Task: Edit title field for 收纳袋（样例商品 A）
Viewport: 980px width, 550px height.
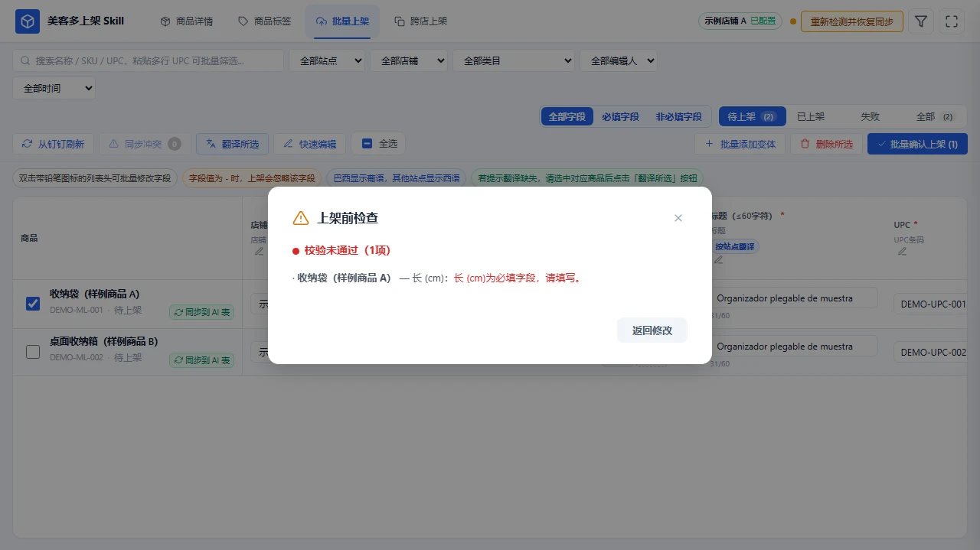Action: (793, 298)
